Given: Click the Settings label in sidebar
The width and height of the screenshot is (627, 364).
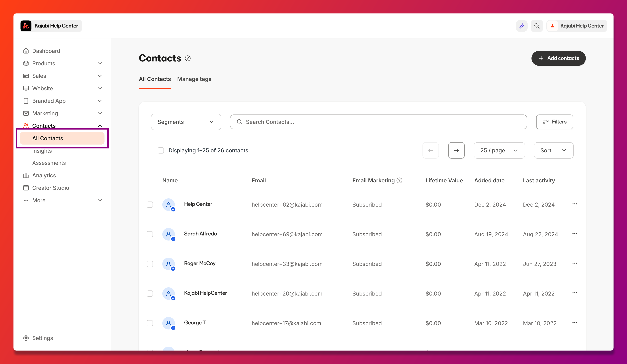Looking at the screenshot, I should (x=43, y=338).
